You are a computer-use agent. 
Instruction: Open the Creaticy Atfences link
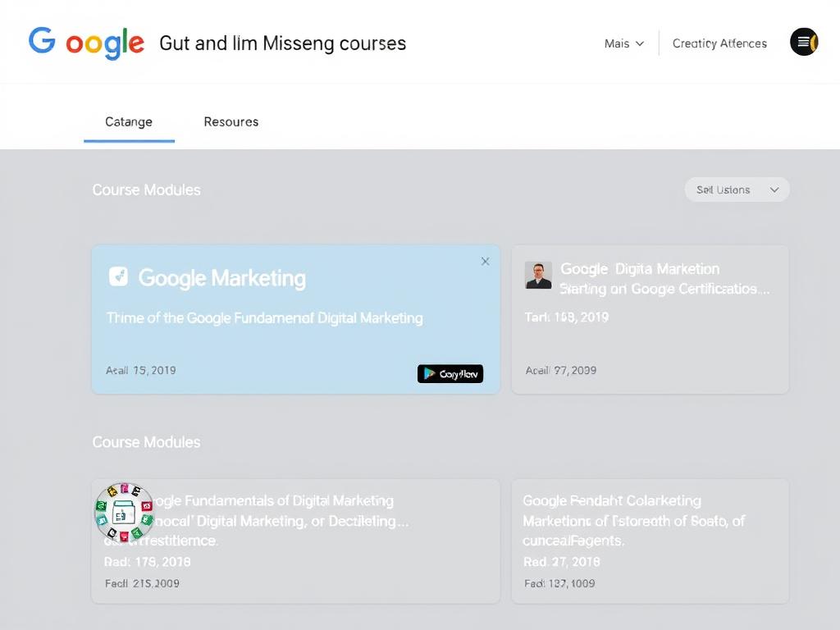(719, 43)
